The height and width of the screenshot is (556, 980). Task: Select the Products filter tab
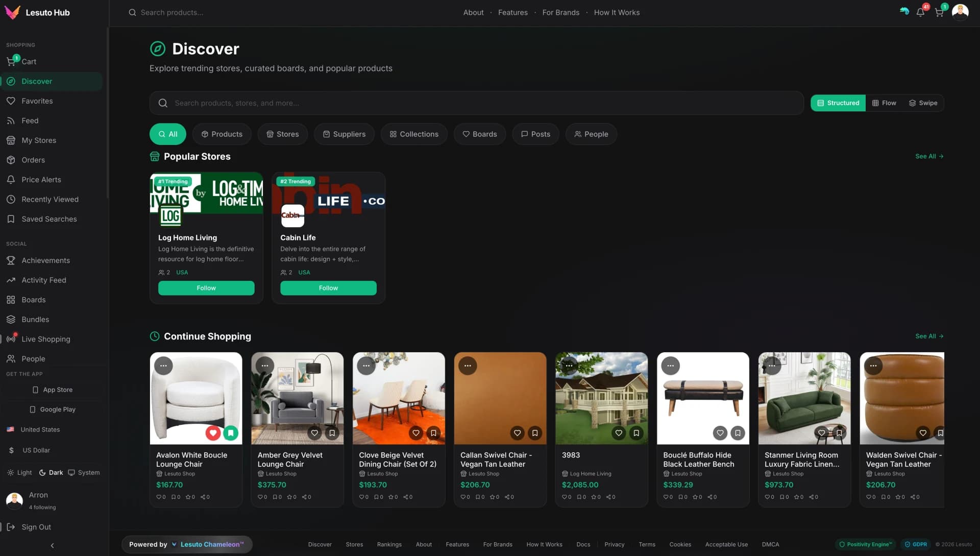[x=222, y=134]
